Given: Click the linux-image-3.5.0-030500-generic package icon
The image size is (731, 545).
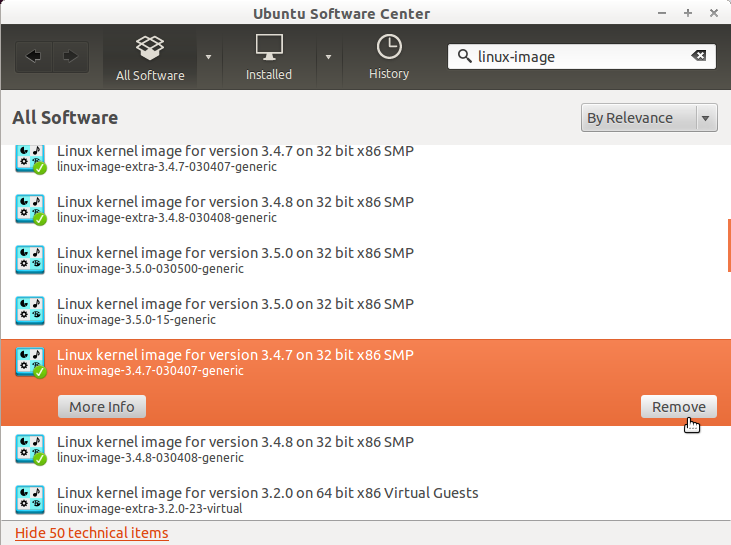Looking at the screenshot, I should tap(30, 260).
